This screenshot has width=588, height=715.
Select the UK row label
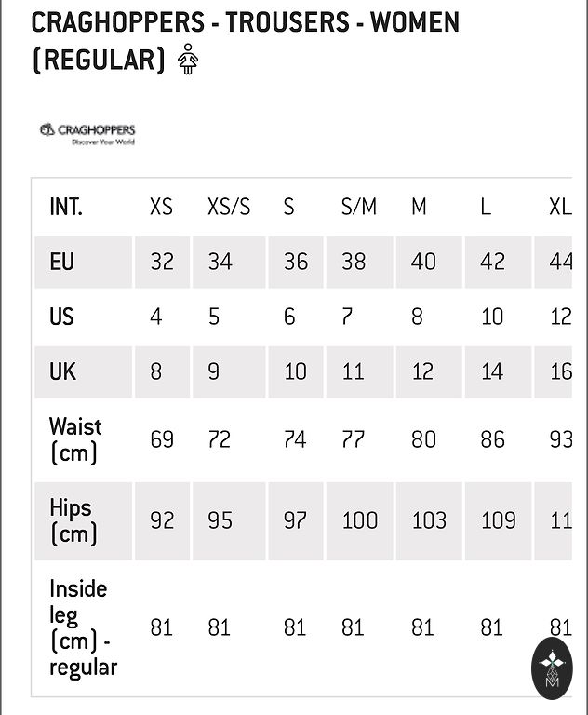tap(62, 371)
